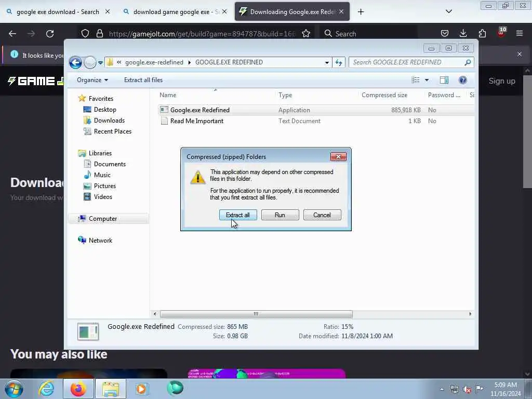Open Documents library
Image resolution: width=532 pixels, height=399 pixels.
point(110,164)
